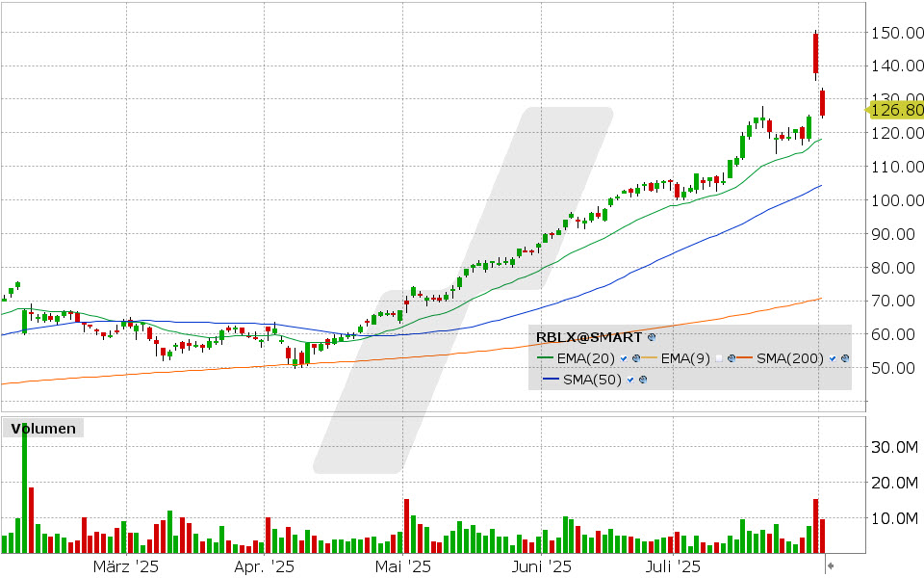This screenshot has width=924, height=578.
Task: Click the 60.00 price axis label
Action: point(893,334)
